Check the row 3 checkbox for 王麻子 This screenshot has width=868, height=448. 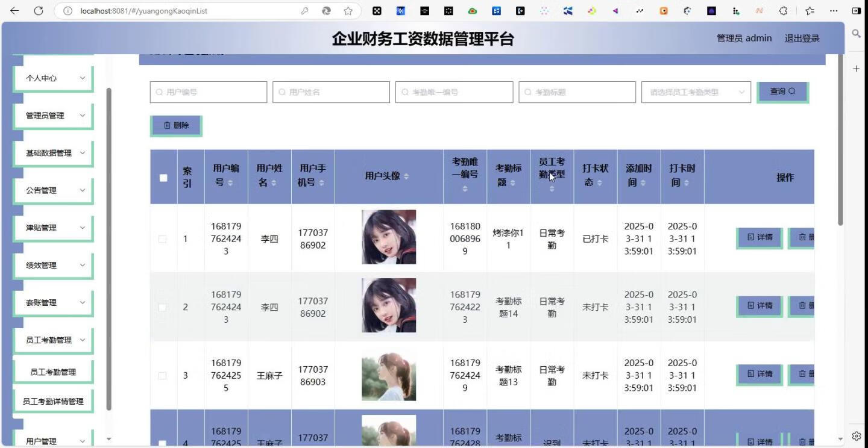click(x=162, y=376)
